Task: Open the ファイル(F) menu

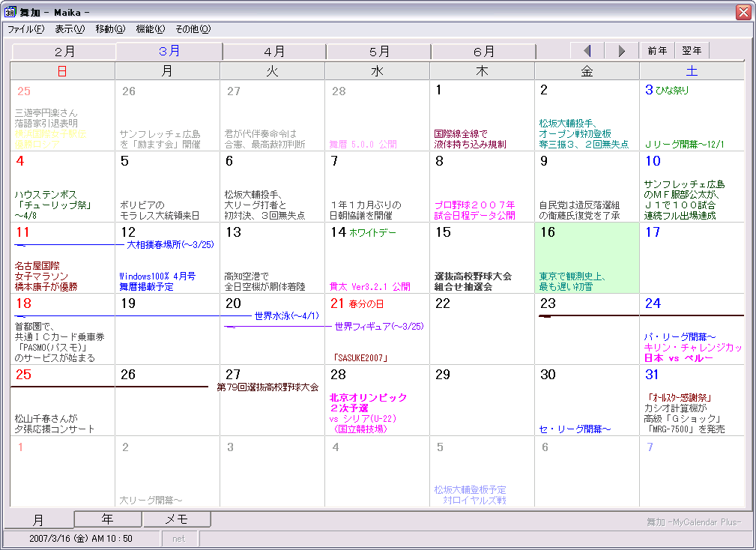Action: 26,29
